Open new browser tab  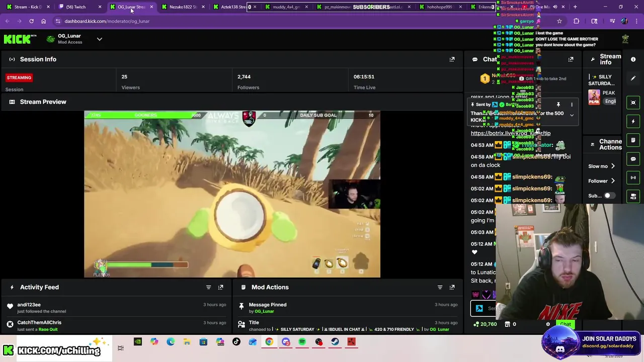(575, 7)
